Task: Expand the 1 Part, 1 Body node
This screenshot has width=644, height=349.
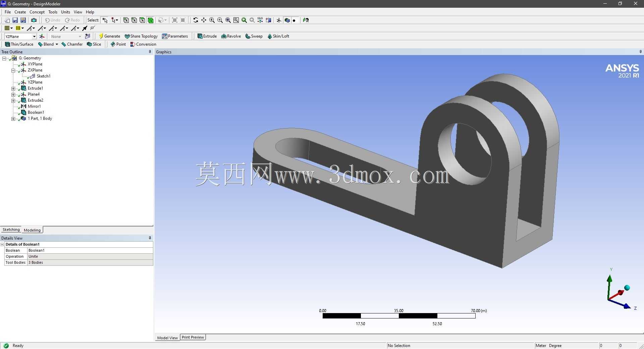Action: (13, 119)
